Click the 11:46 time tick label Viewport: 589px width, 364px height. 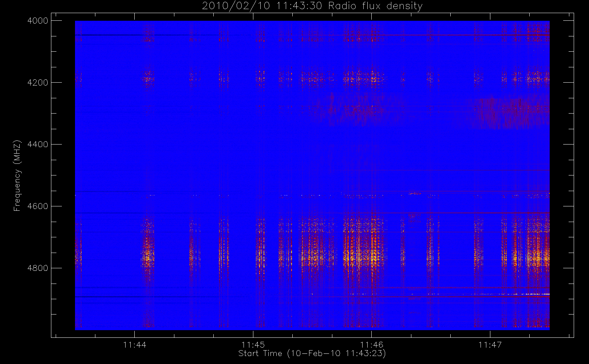coord(371,345)
